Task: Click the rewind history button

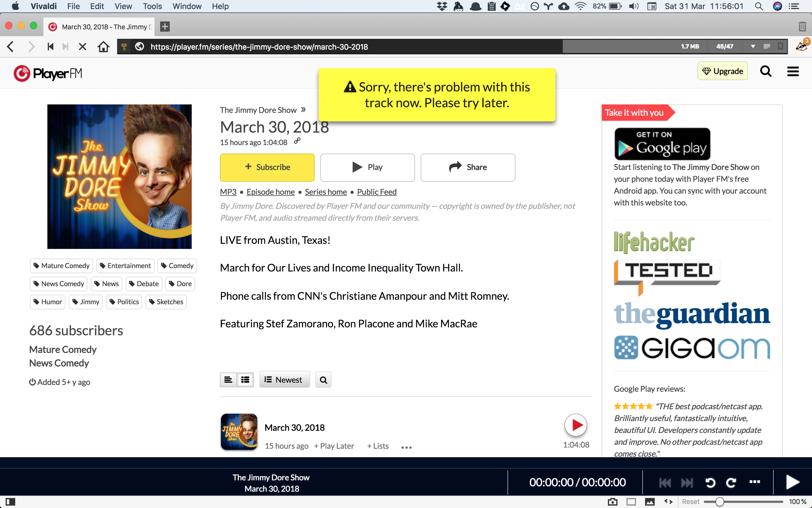Action: click(x=50, y=47)
